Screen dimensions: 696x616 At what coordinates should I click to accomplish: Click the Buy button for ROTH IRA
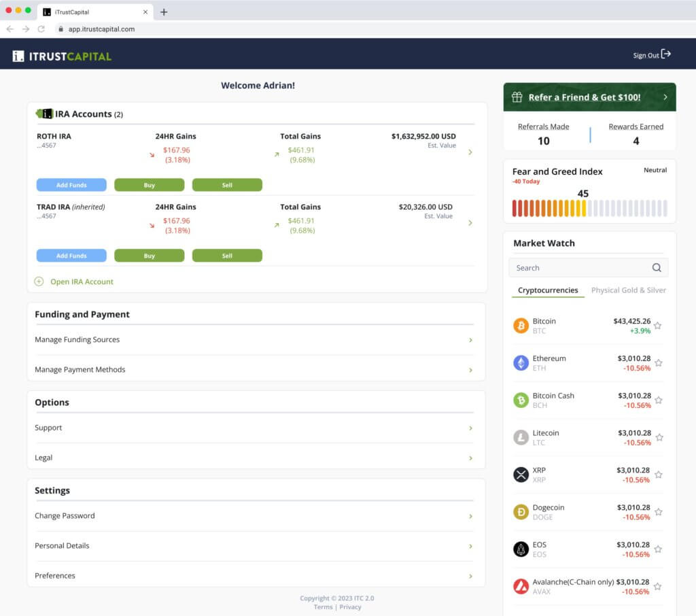pyautogui.click(x=151, y=184)
